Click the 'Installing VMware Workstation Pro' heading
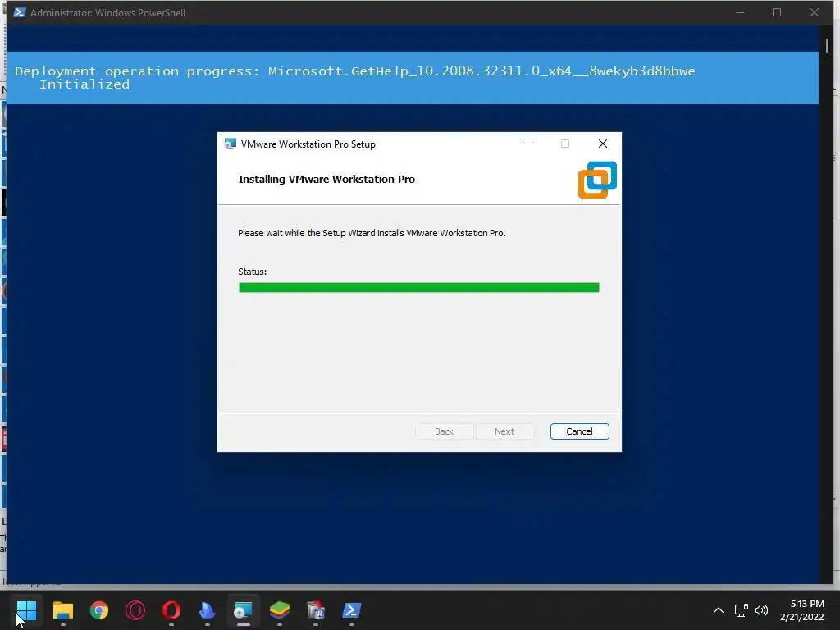This screenshot has height=630, width=840. coord(326,180)
